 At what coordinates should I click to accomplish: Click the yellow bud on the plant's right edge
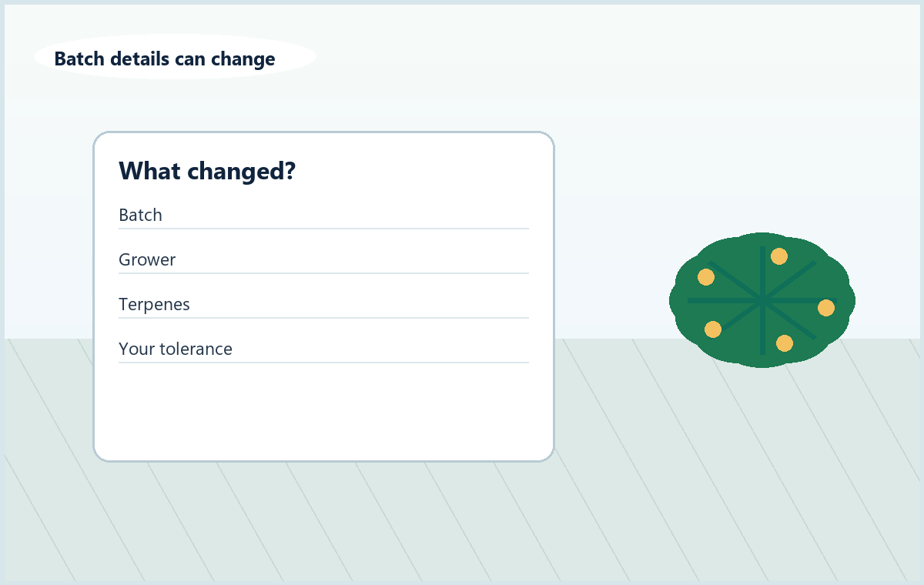coord(826,308)
